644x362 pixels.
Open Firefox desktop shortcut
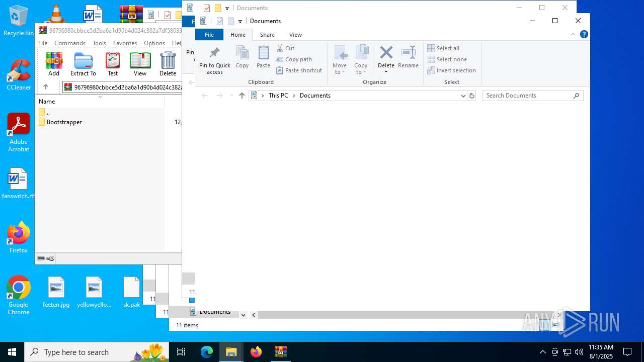click(19, 237)
